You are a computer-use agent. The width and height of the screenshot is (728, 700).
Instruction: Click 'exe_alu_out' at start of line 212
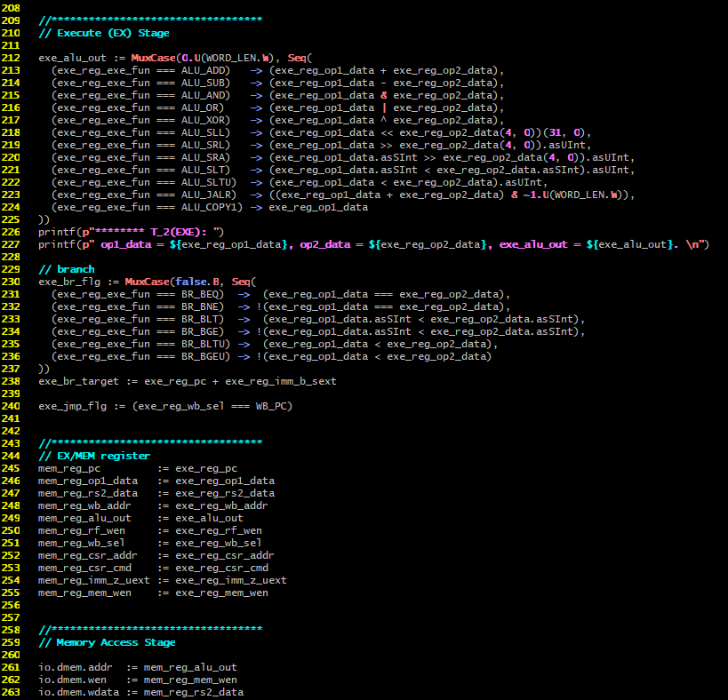pyautogui.click(x=72, y=58)
